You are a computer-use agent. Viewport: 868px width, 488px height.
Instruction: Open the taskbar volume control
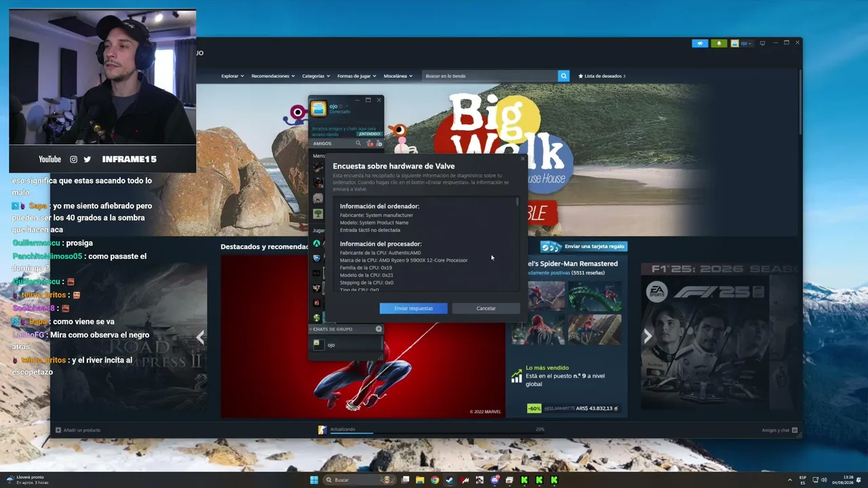coord(824,480)
